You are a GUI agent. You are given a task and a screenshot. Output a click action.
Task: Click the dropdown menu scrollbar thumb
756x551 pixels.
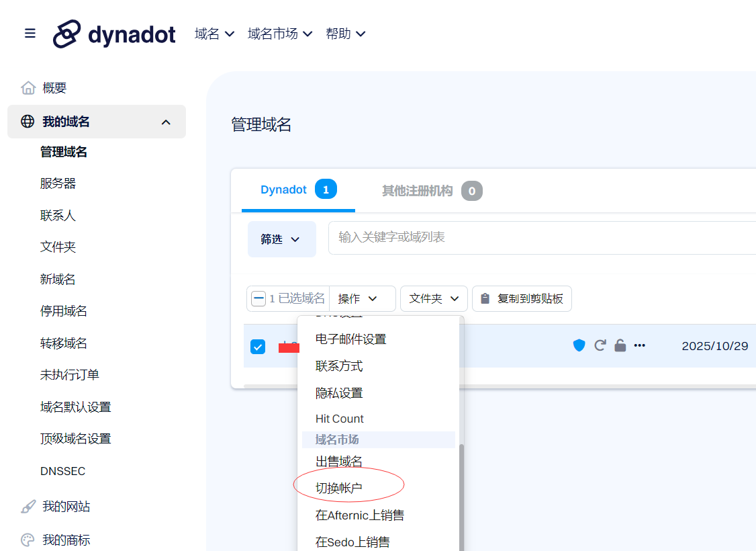point(461,497)
